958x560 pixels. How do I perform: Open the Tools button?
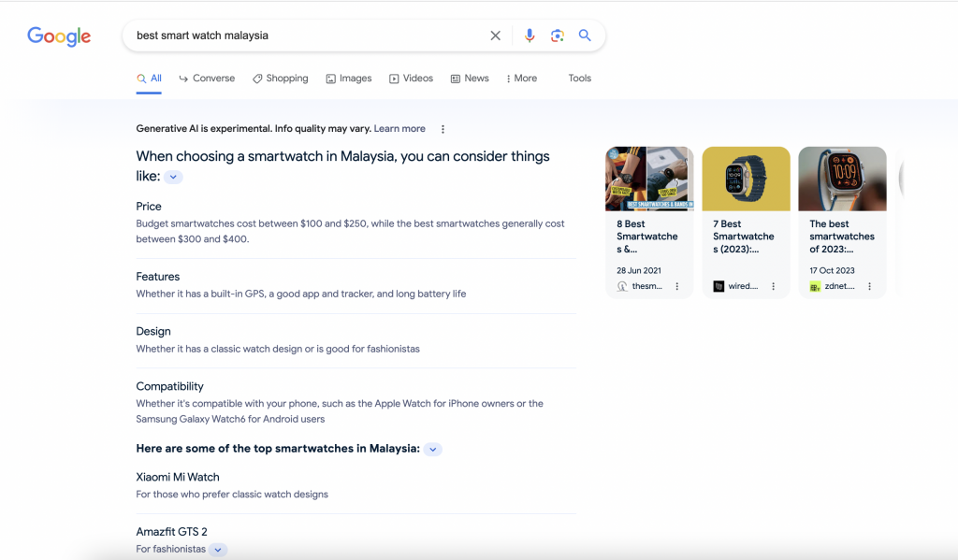(580, 79)
